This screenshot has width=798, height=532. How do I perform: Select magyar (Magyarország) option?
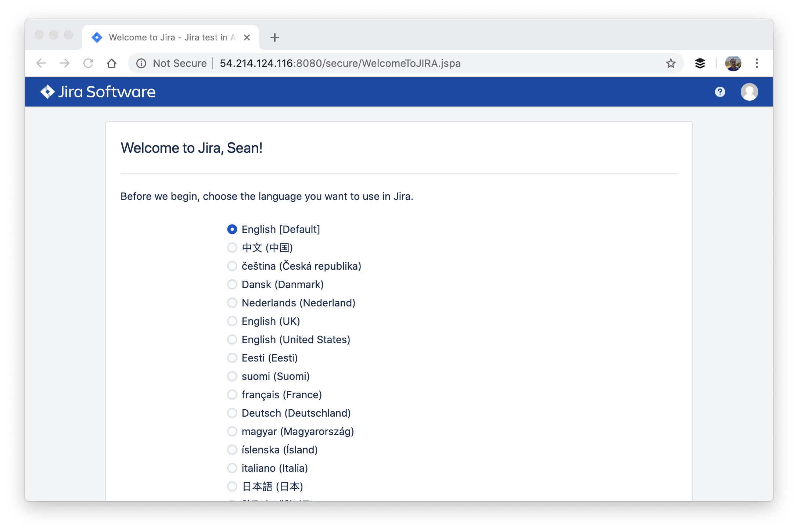click(x=232, y=431)
